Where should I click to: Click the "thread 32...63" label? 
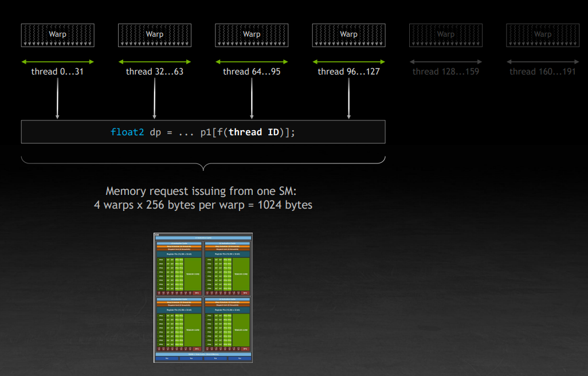coord(154,72)
